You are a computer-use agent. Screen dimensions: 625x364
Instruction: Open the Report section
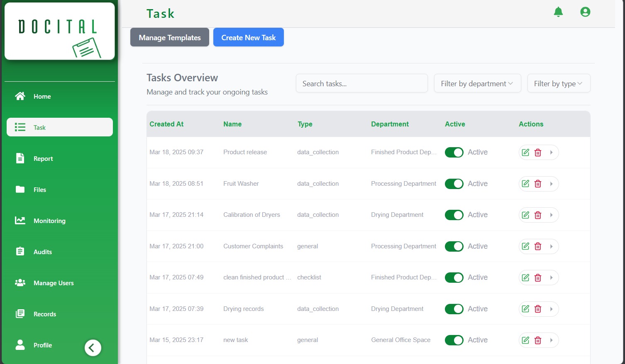pos(60,158)
